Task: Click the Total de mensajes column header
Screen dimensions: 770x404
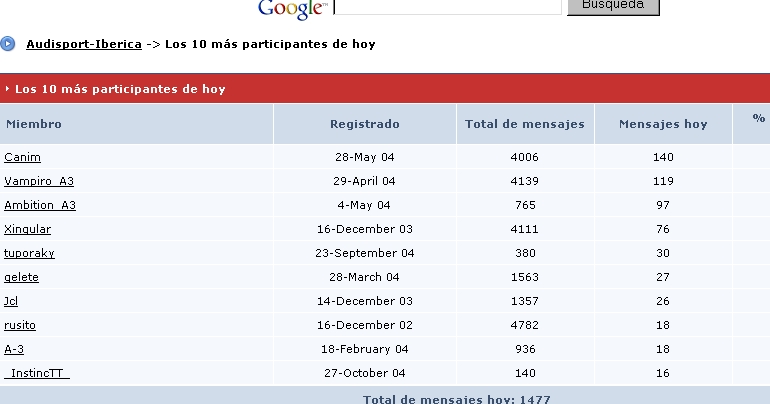Action: pyautogui.click(x=525, y=124)
